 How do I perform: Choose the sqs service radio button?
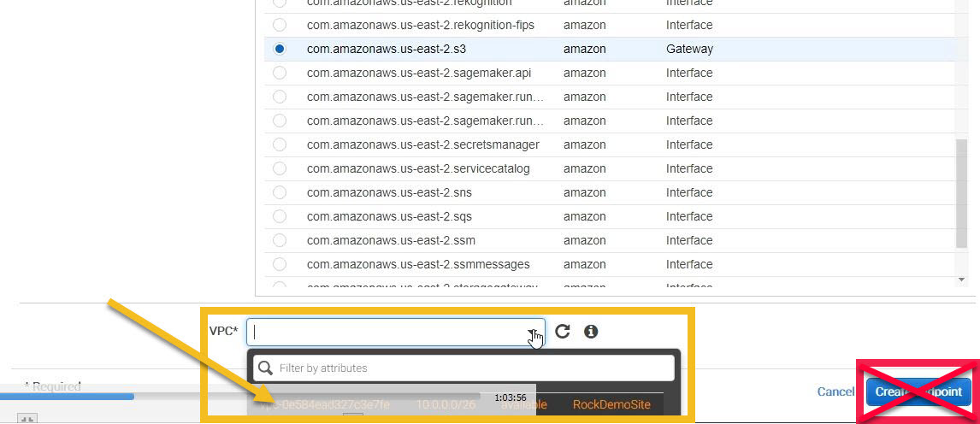[x=280, y=216]
